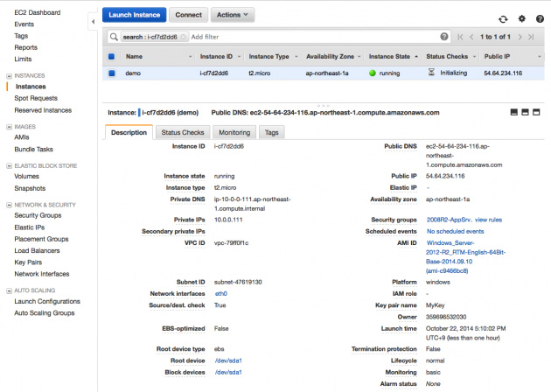Open the eth0 network interface link
The image size is (551, 392).
[221, 293]
